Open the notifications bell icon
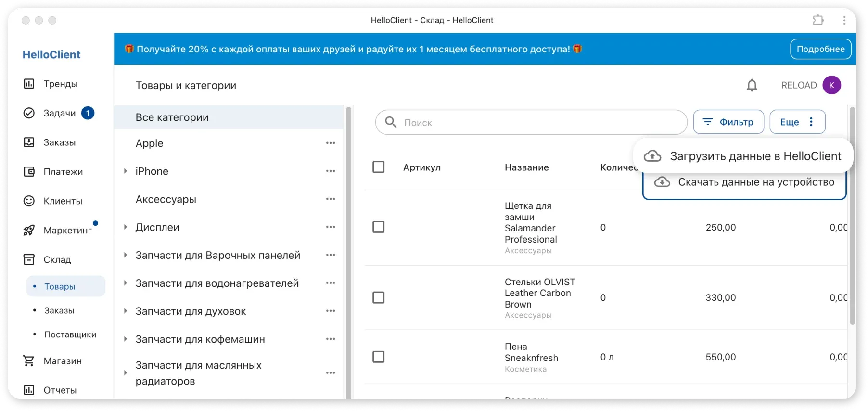Image resolution: width=868 pixels, height=411 pixels. [x=752, y=86]
